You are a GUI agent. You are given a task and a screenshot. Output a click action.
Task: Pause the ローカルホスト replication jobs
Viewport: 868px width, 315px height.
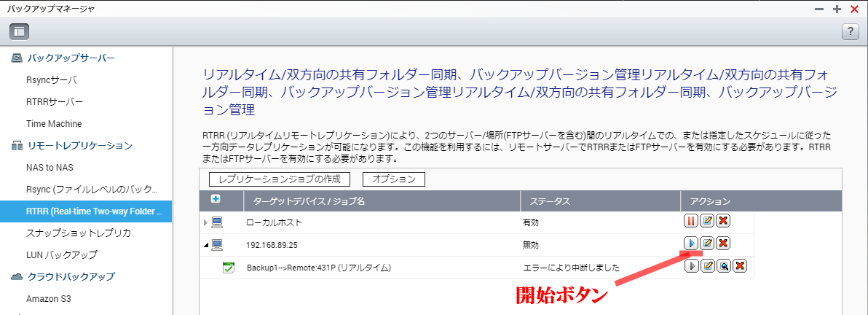691,221
